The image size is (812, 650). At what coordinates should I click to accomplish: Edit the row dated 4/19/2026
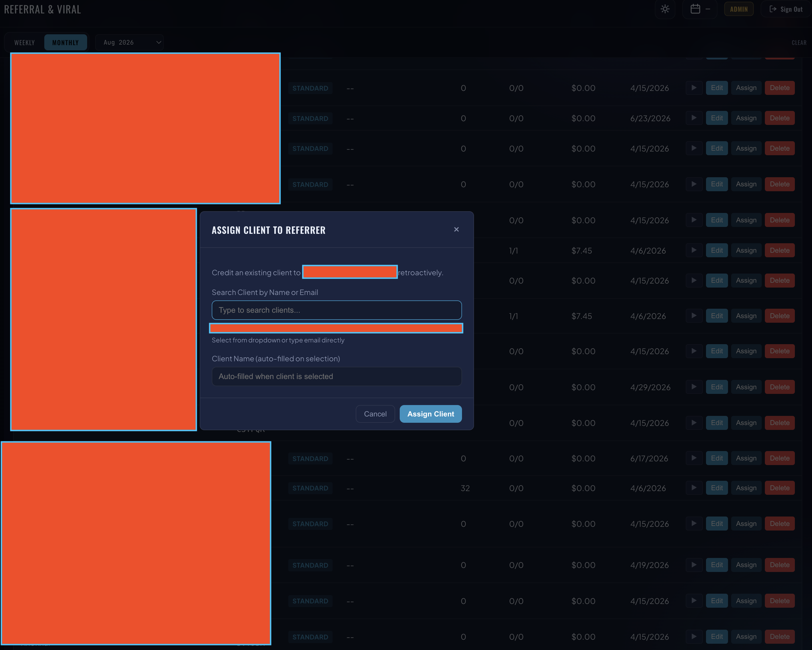click(x=716, y=565)
